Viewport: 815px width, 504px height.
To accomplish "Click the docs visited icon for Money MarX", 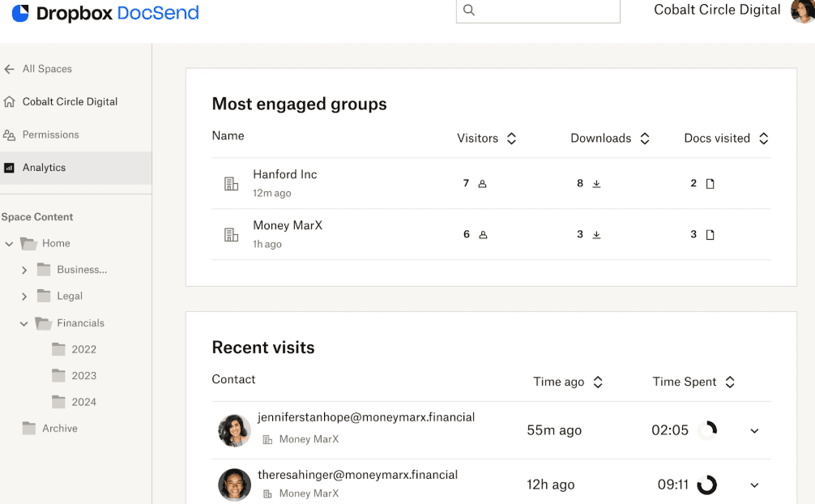I will (710, 235).
